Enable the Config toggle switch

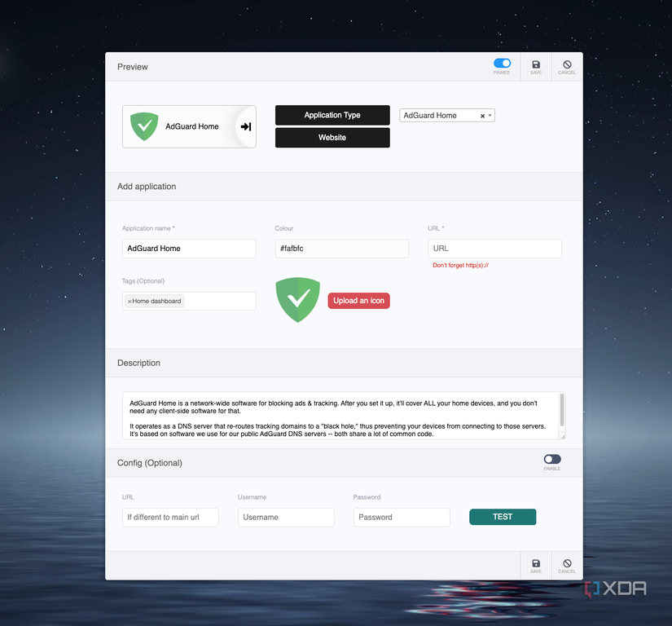(552, 459)
